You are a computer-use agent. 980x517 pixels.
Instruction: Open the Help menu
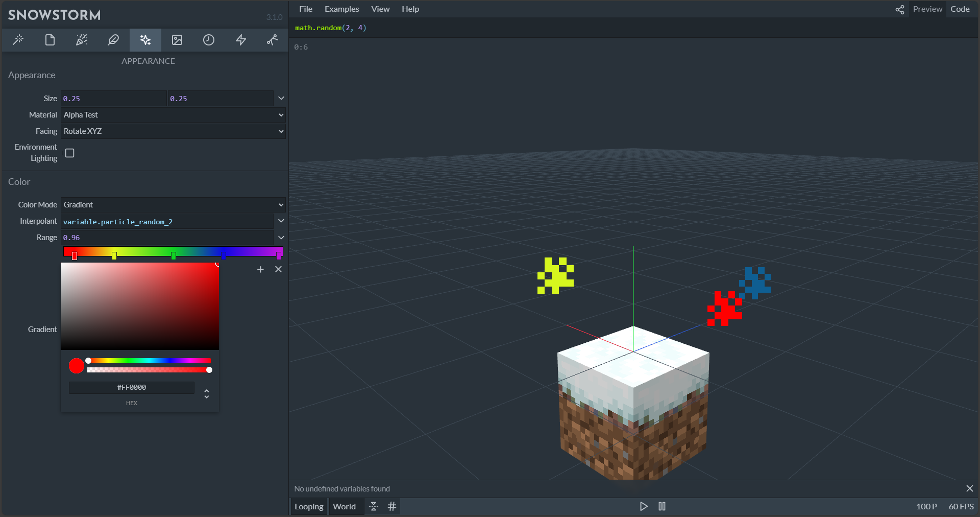[410, 9]
